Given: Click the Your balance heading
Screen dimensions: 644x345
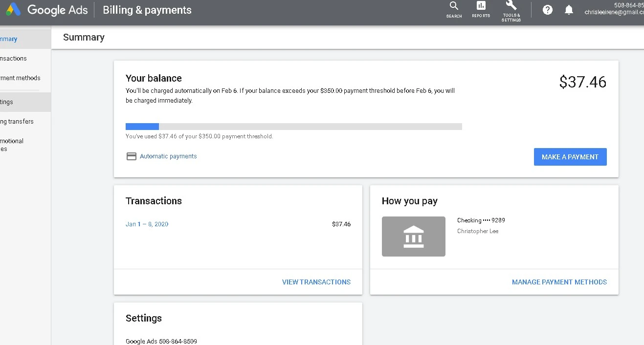Looking at the screenshot, I should pos(154,78).
